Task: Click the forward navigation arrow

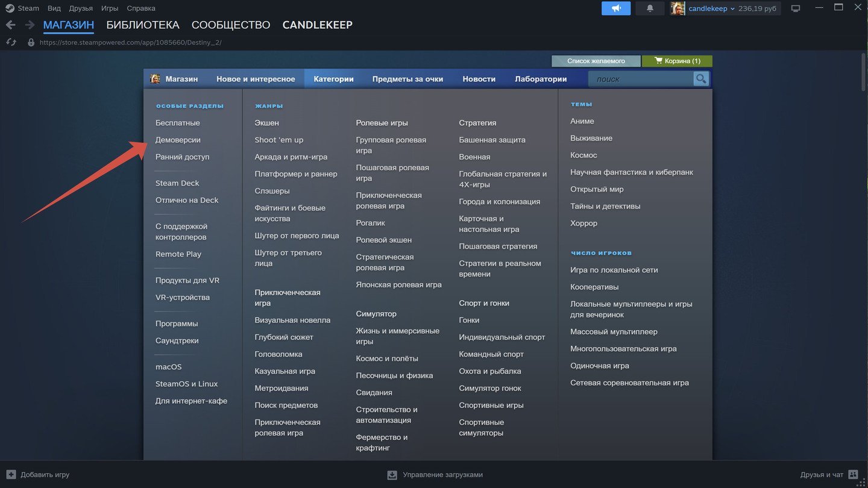Action: 30,25
